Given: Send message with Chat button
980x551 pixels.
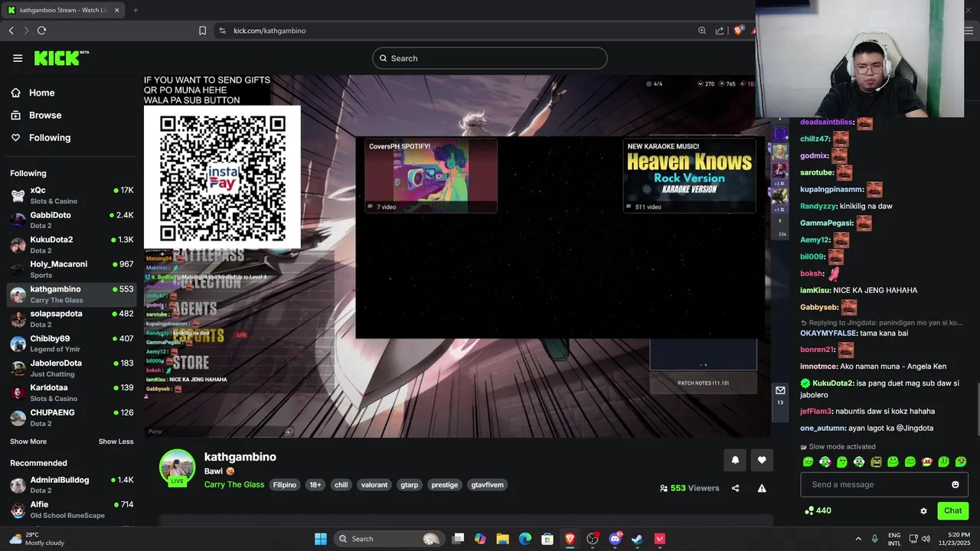Looking at the screenshot, I should click(x=952, y=510).
